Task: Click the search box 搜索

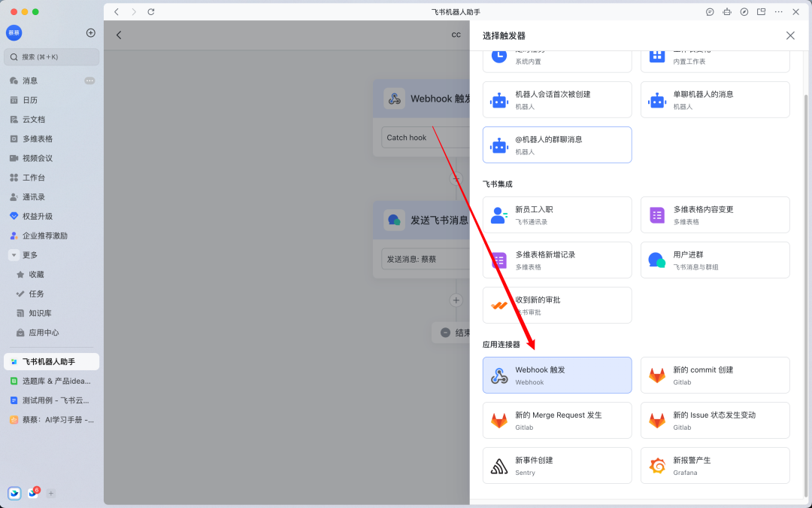Action: tap(51, 57)
